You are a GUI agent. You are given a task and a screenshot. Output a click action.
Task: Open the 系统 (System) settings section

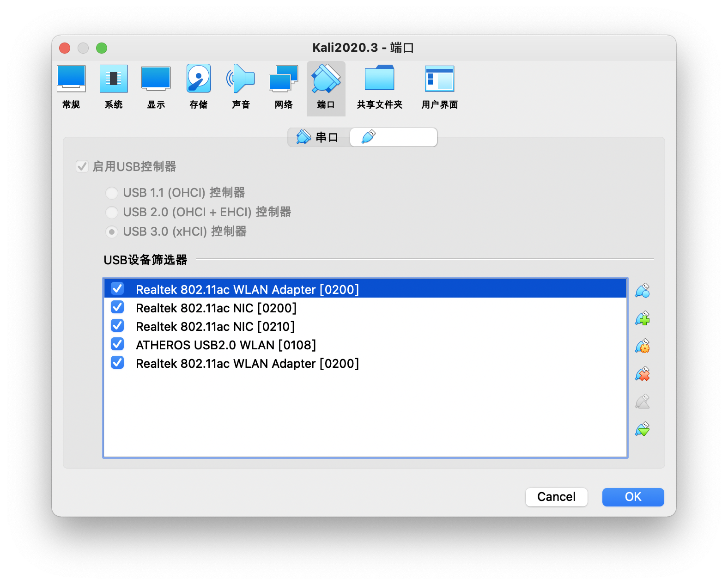(x=114, y=87)
